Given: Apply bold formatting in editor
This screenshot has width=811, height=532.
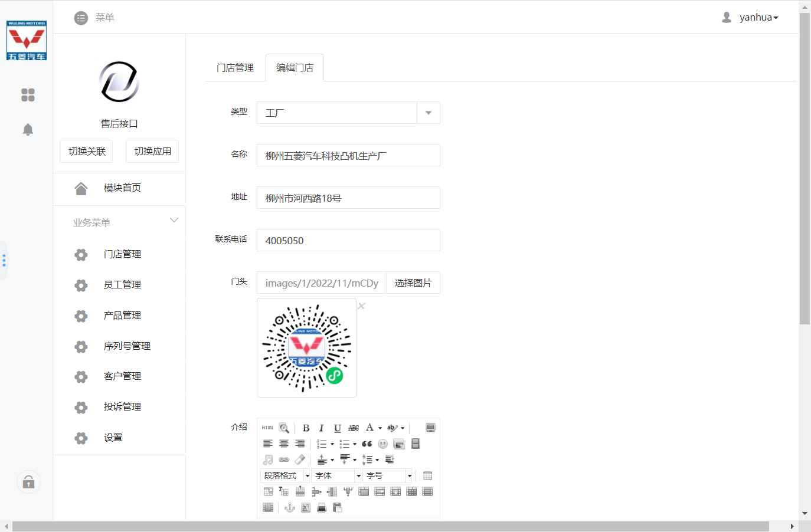Looking at the screenshot, I should (x=306, y=428).
